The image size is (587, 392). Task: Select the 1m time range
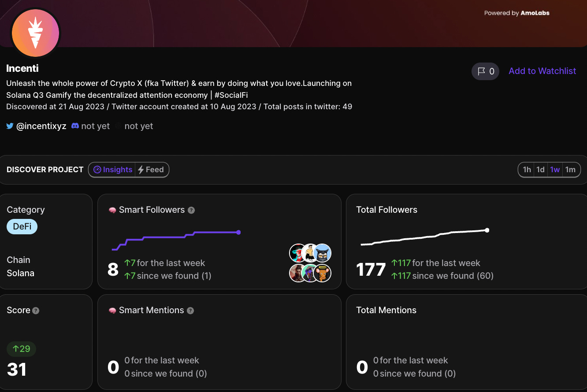(x=570, y=170)
